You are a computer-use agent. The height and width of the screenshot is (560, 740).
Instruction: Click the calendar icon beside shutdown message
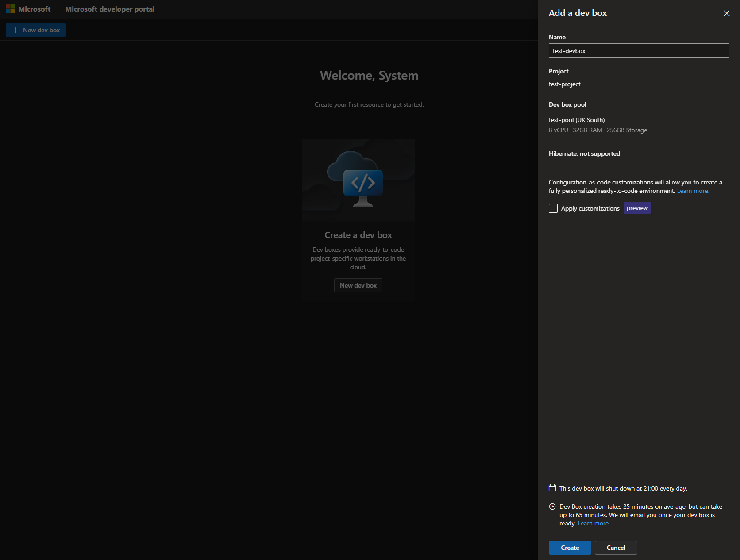point(552,488)
